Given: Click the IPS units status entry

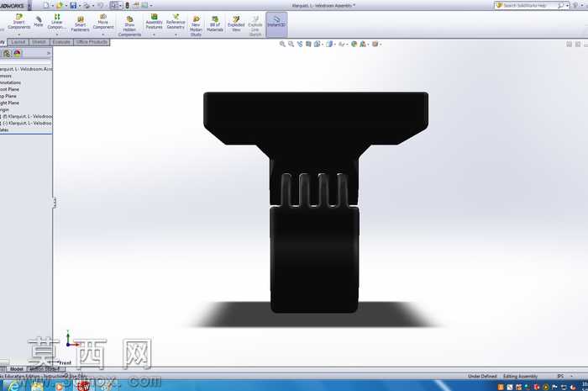Looking at the screenshot, I should click(x=560, y=376).
